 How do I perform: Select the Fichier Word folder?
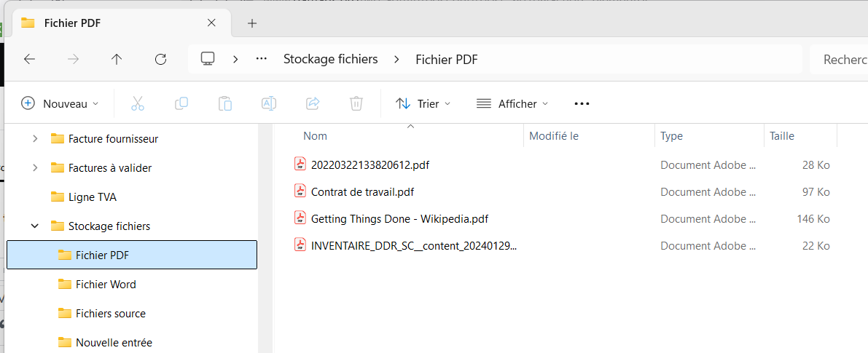(x=106, y=285)
